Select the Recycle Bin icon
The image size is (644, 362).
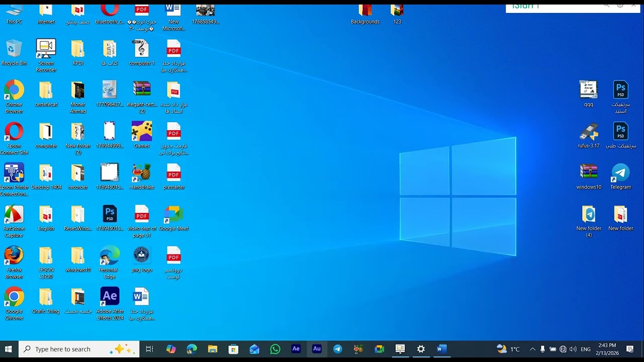click(14, 53)
